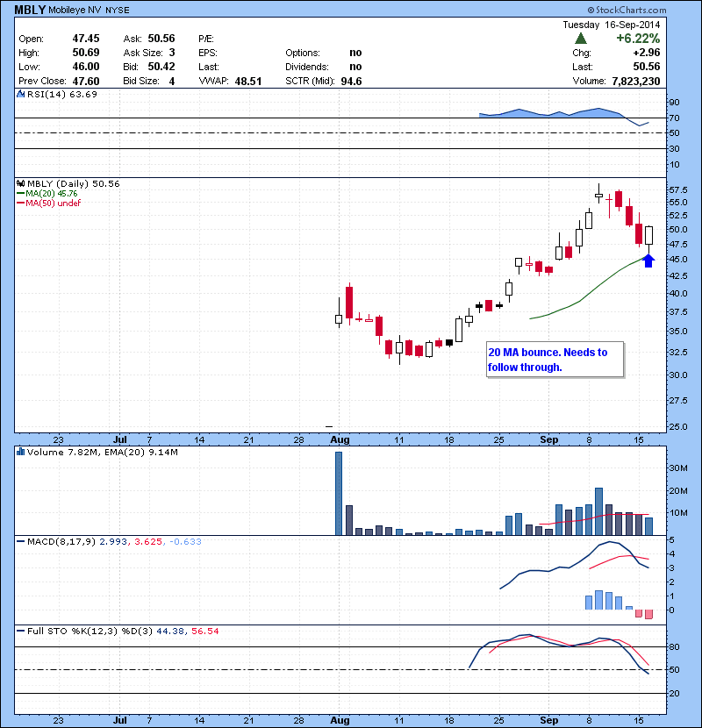The height and width of the screenshot is (728, 702).
Task: Click the Bid value 50.42
Action: coord(161,67)
